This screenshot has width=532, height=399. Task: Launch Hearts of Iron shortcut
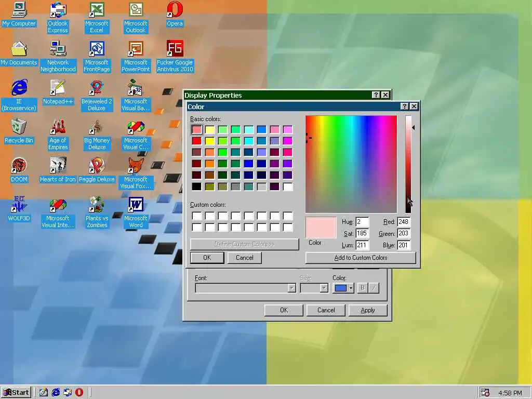pyautogui.click(x=58, y=170)
